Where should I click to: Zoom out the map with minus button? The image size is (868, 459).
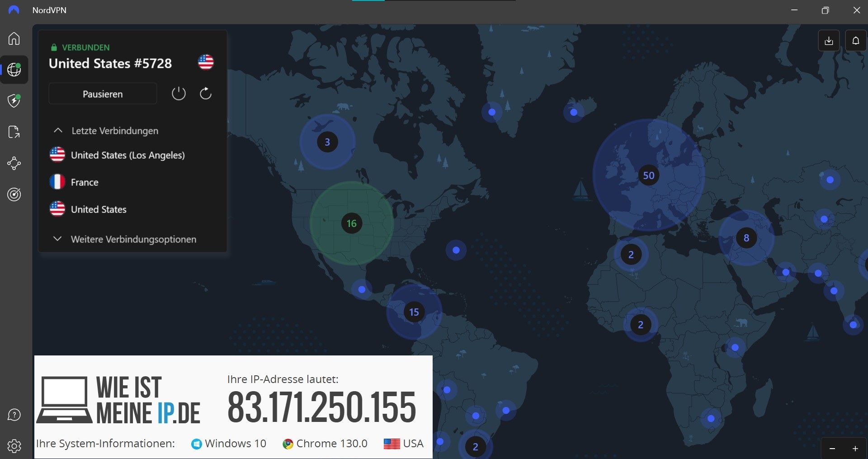coord(832,449)
